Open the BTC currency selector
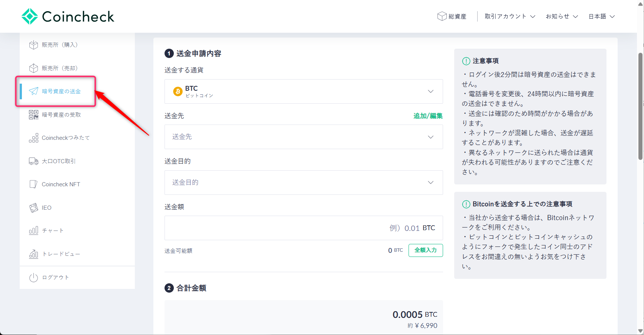The image size is (644, 335). (303, 91)
